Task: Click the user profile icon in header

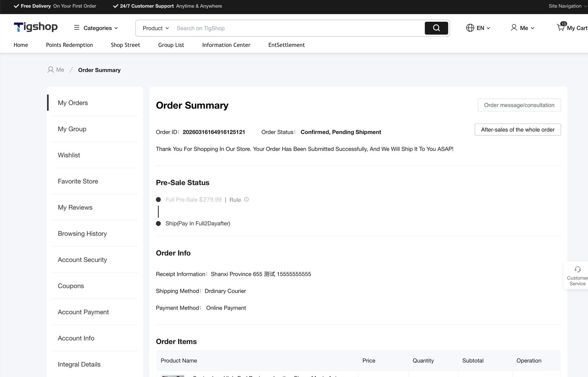Action: pyautogui.click(x=514, y=28)
